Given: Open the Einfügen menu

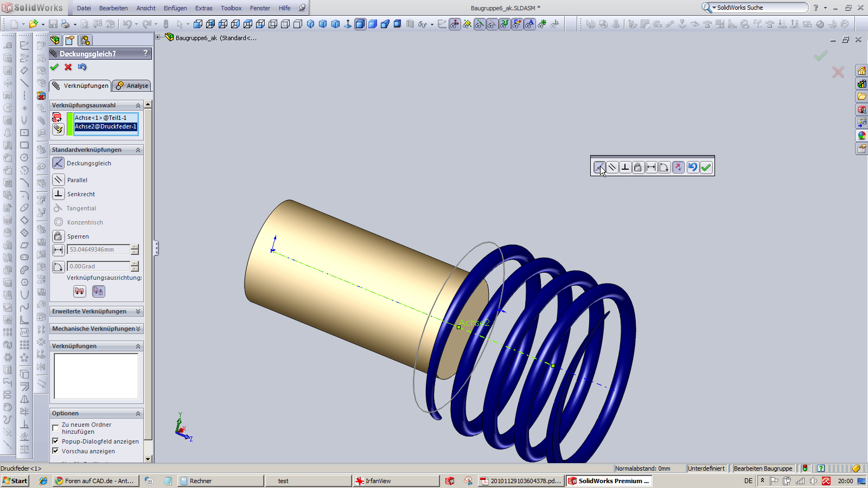Looking at the screenshot, I should click(175, 8).
